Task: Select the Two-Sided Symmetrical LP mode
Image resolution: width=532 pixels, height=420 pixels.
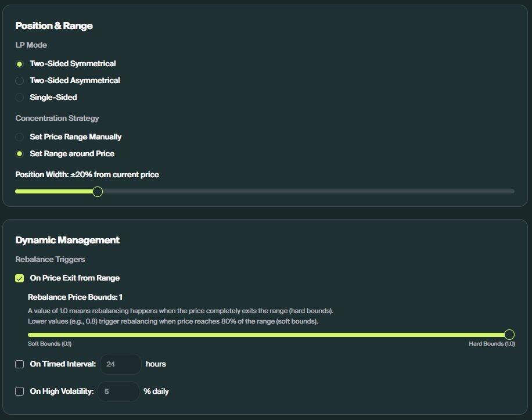Action: (20, 64)
